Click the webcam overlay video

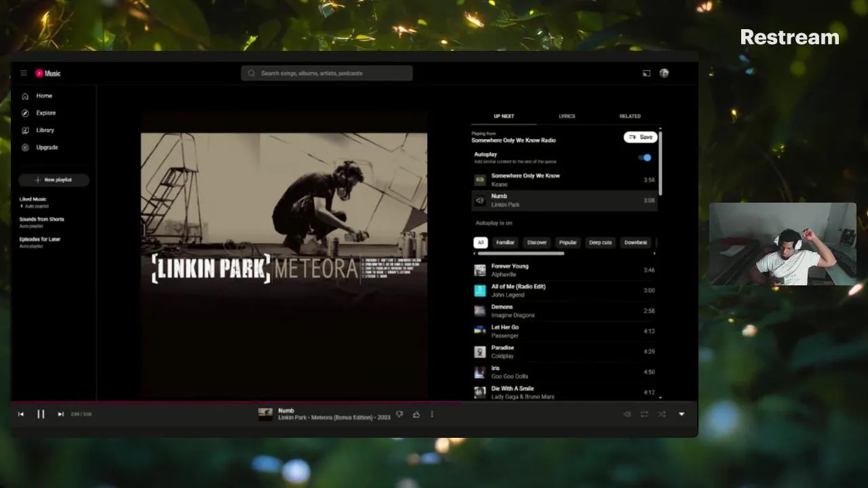783,244
